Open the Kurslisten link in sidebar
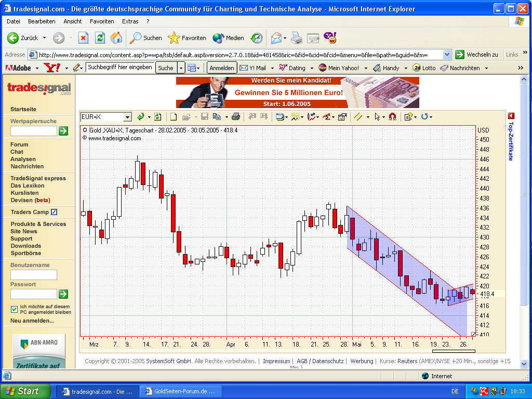 24,193
